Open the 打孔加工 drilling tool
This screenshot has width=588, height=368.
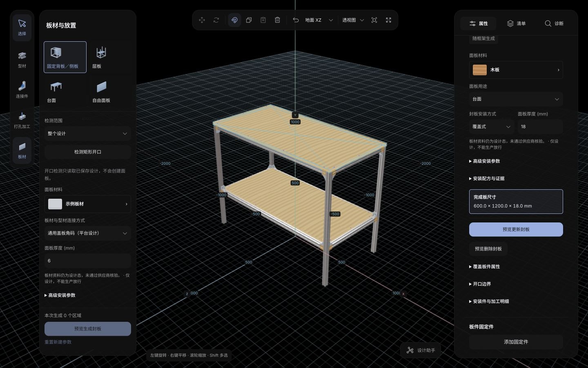22,120
